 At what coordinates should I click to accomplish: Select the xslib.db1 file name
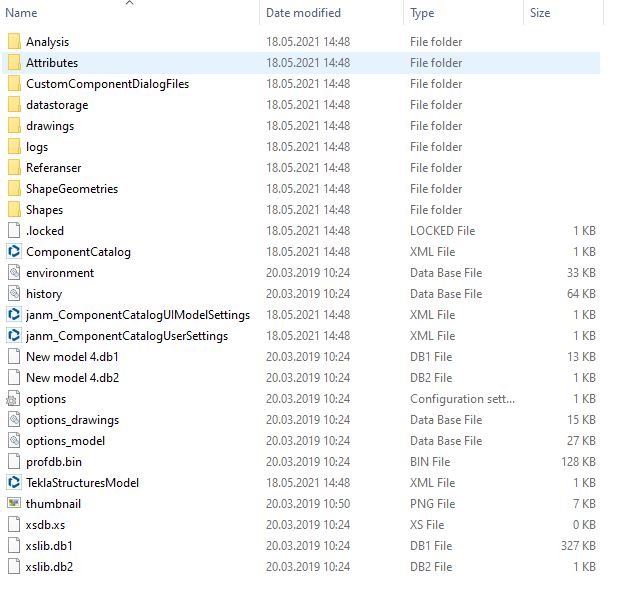[x=49, y=546]
